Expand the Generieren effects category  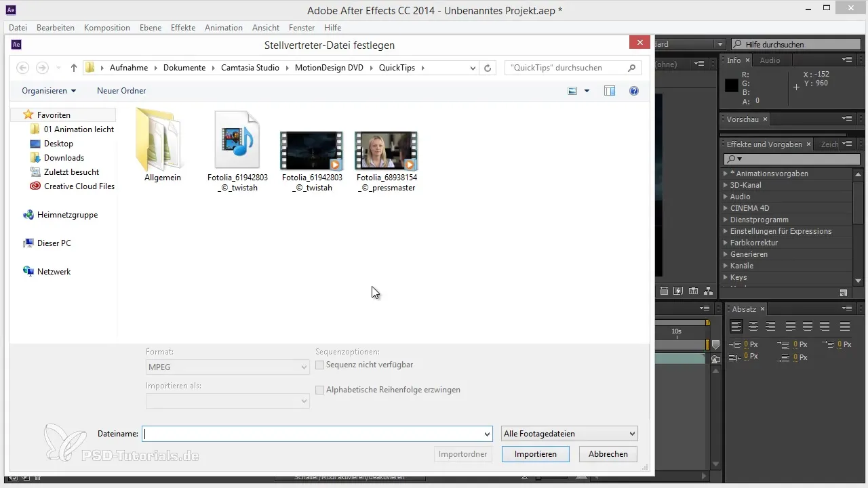coord(726,254)
